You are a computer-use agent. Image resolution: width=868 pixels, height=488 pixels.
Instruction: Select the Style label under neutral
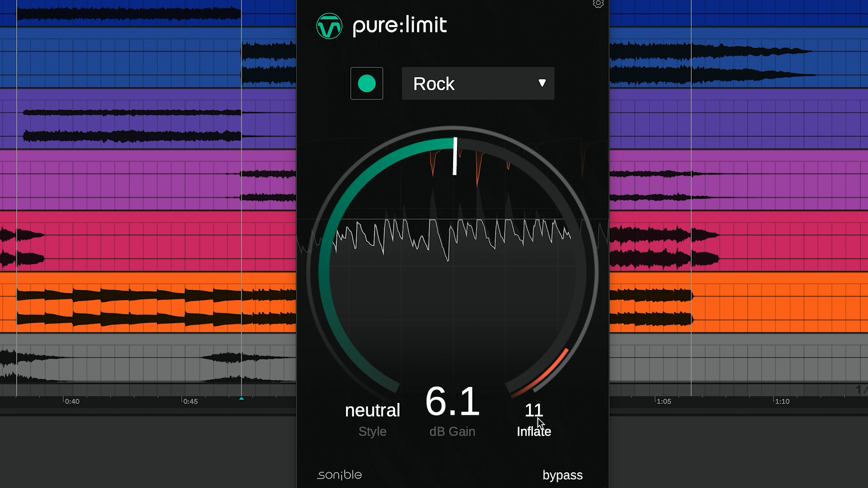(372, 432)
